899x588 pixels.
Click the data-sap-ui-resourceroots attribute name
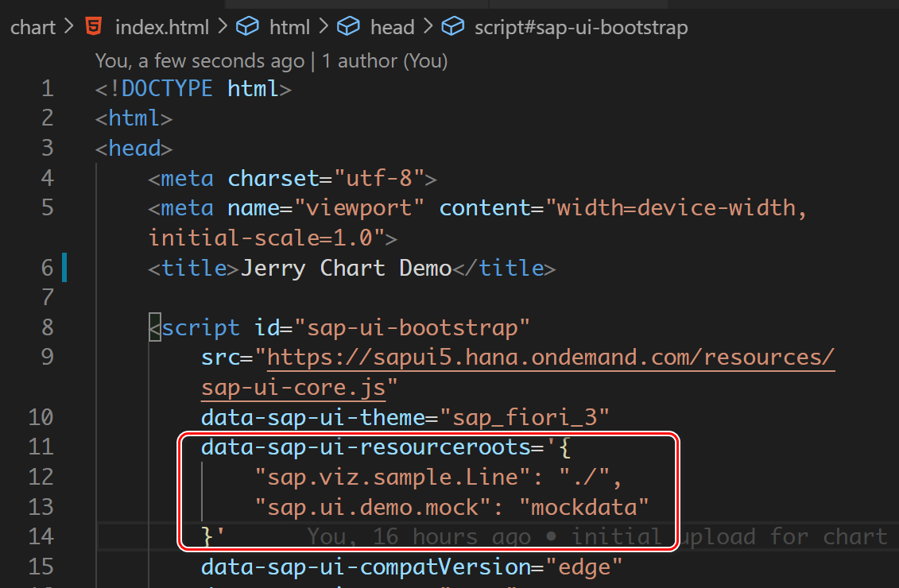coord(366,447)
